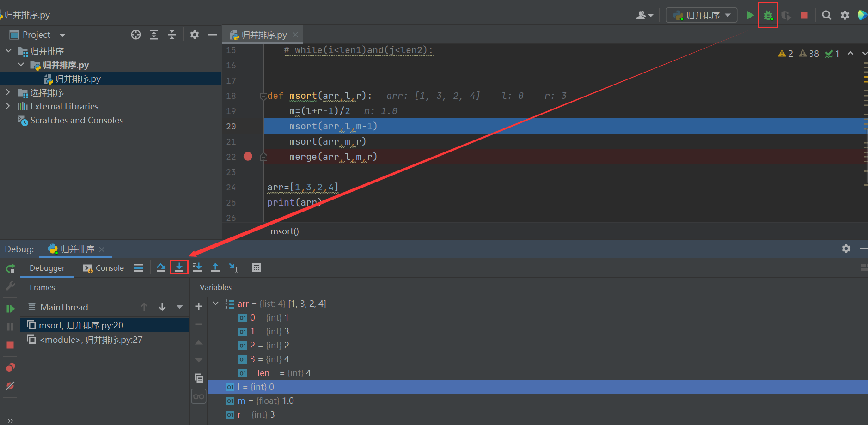Screen dimensions: 868x425
Task: Select the msort frame in Frames panel
Action: pos(81,325)
